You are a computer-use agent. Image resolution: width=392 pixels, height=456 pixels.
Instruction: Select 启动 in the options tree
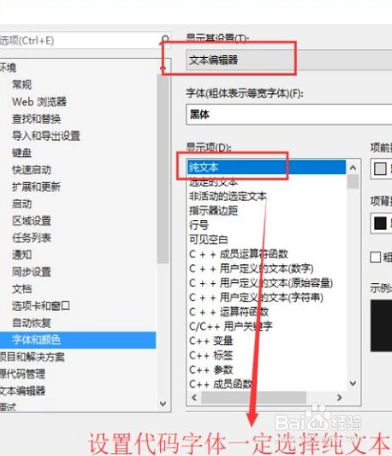click(x=22, y=204)
